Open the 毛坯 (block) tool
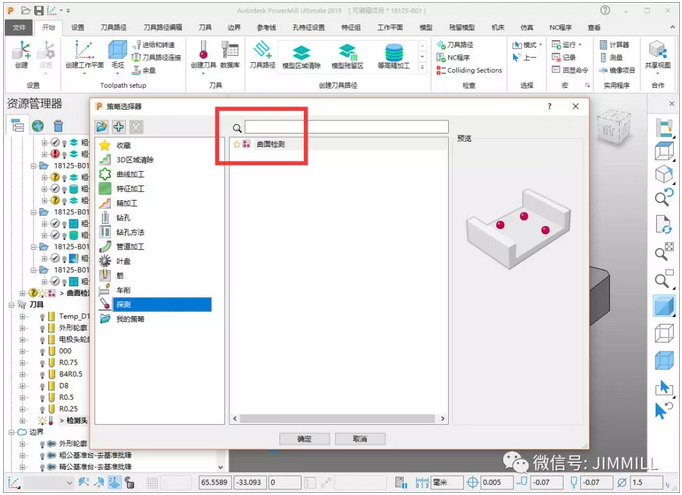 [x=117, y=54]
